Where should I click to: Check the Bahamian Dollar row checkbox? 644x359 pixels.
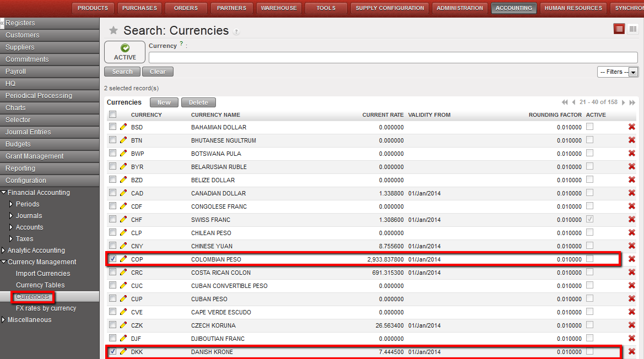pyautogui.click(x=113, y=127)
